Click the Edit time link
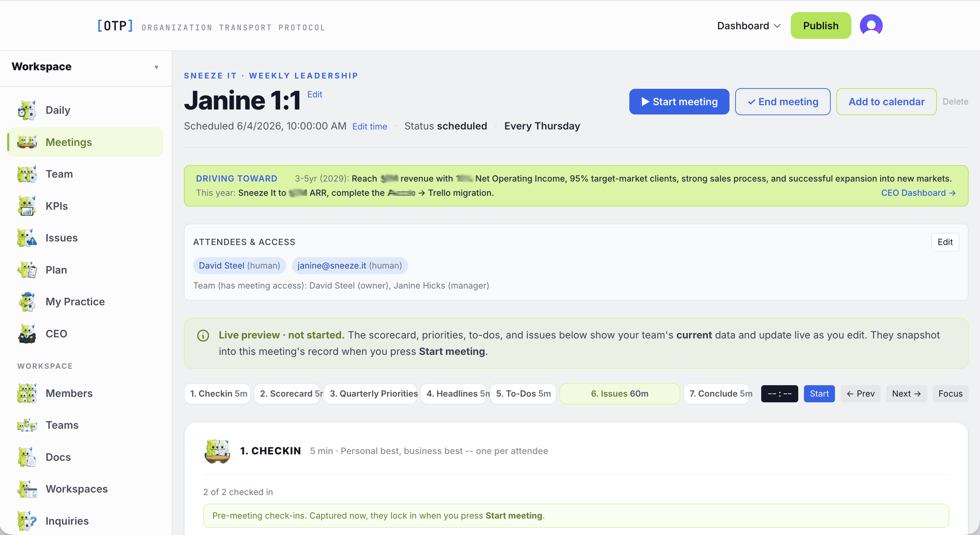This screenshot has height=535, width=980. click(x=370, y=126)
